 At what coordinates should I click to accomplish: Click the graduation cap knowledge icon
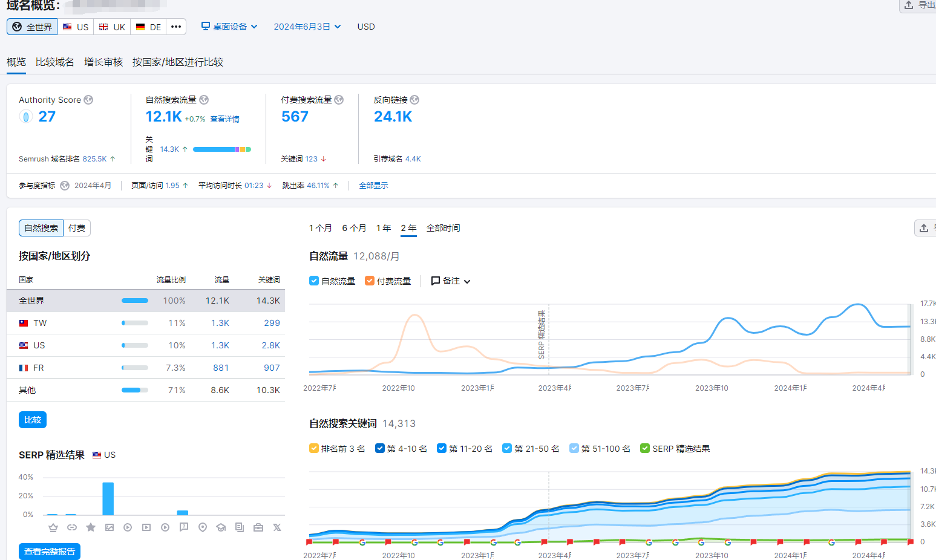click(x=221, y=527)
